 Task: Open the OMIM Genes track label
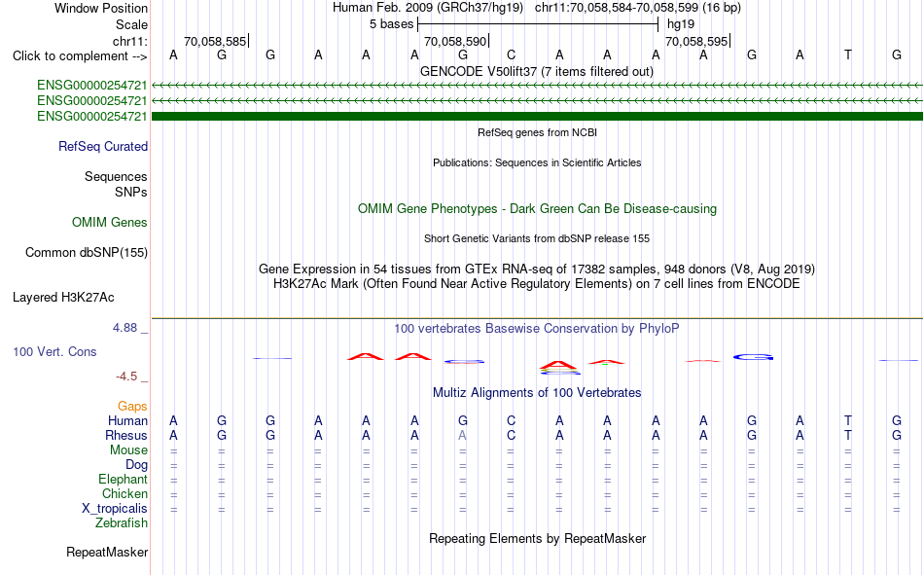[110, 223]
